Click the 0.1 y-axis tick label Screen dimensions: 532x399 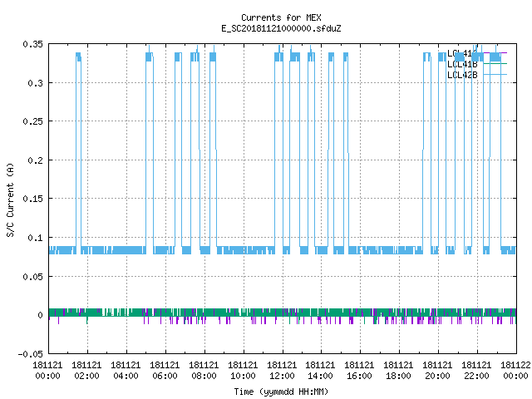[x=35, y=238]
